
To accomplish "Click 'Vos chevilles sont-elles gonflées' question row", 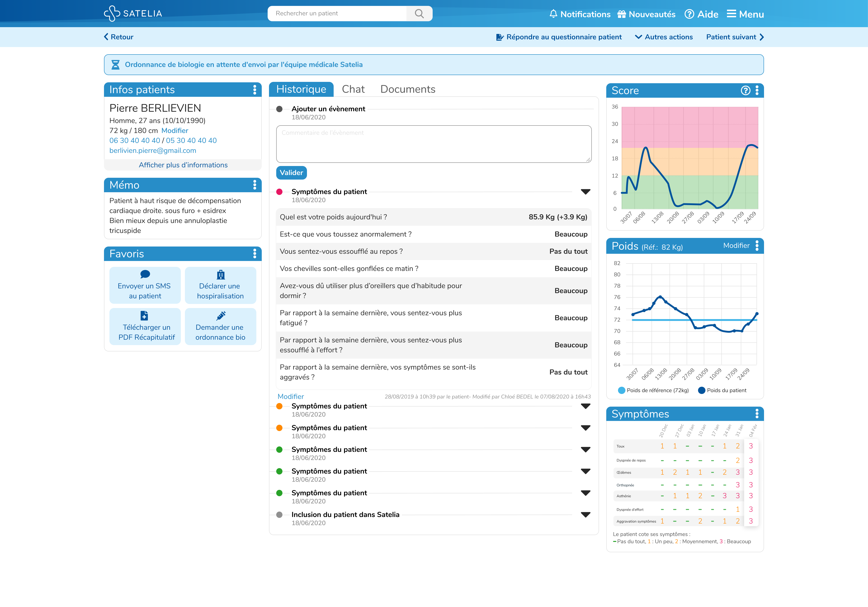I will (434, 268).
